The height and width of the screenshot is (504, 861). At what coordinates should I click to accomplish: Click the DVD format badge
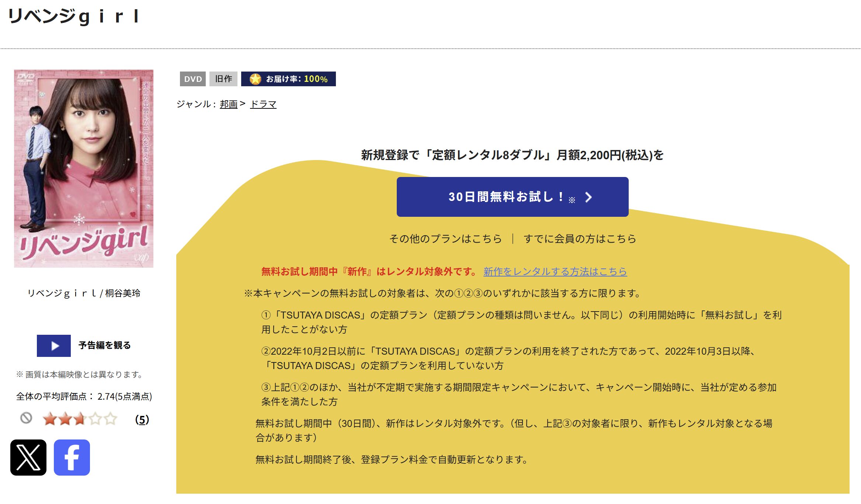[x=193, y=79]
